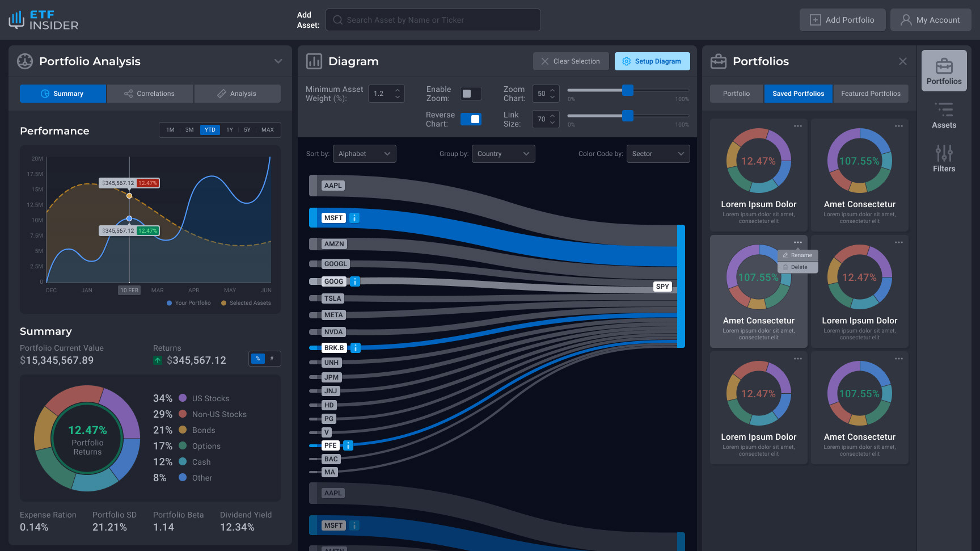Click search magnifier icon
This screenshot has height=551, width=980.
(x=338, y=20)
